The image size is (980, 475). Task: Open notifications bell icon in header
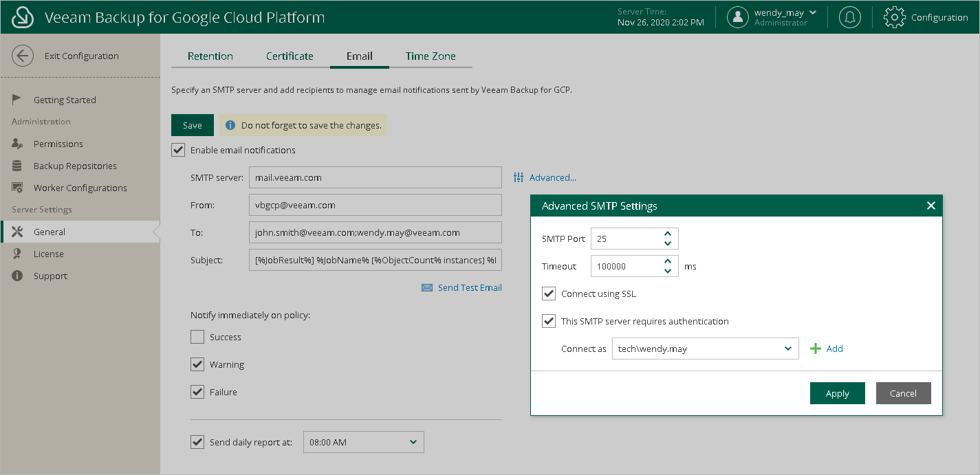click(850, 17)
